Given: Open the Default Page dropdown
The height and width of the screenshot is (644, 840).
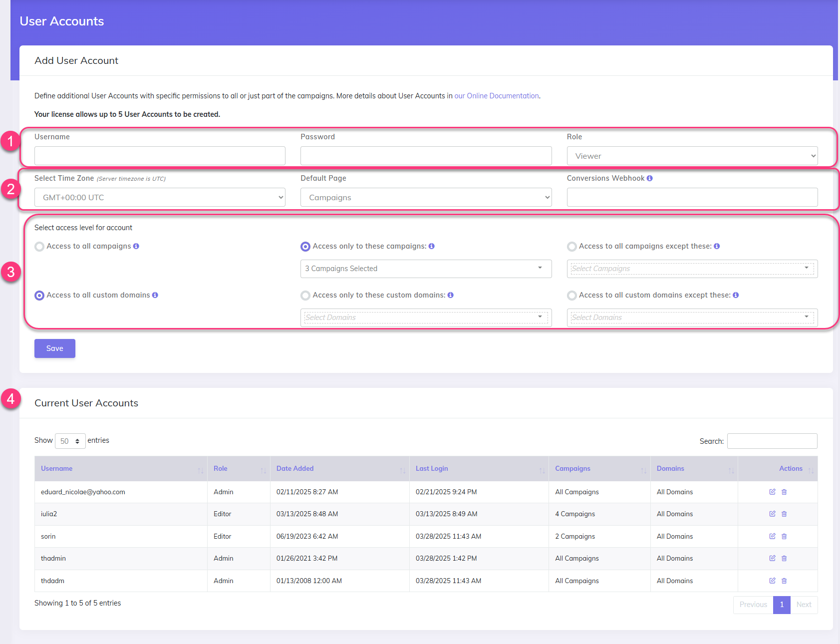Looking at the screenshot, I should pyautogui.click(x=425, y=197).
